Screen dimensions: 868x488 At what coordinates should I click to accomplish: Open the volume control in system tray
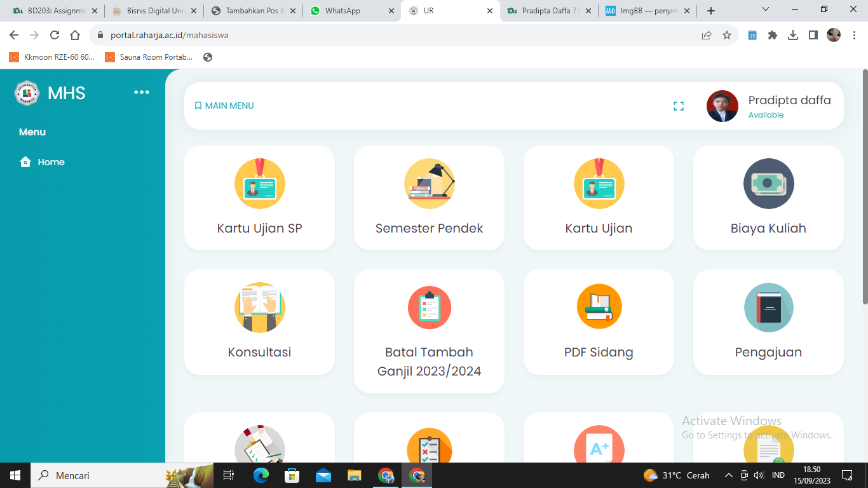pyautogui.click(x=758, y=475)
